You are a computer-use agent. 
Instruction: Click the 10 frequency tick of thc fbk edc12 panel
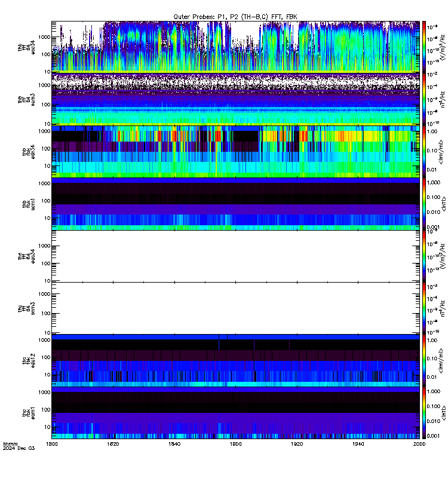click(48, 375)
